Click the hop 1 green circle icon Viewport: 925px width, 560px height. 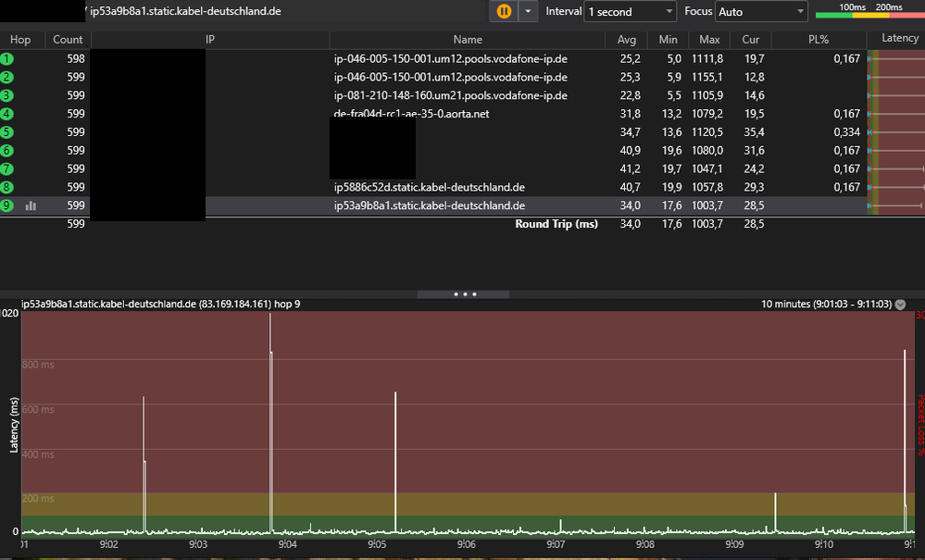pos(7,58)
